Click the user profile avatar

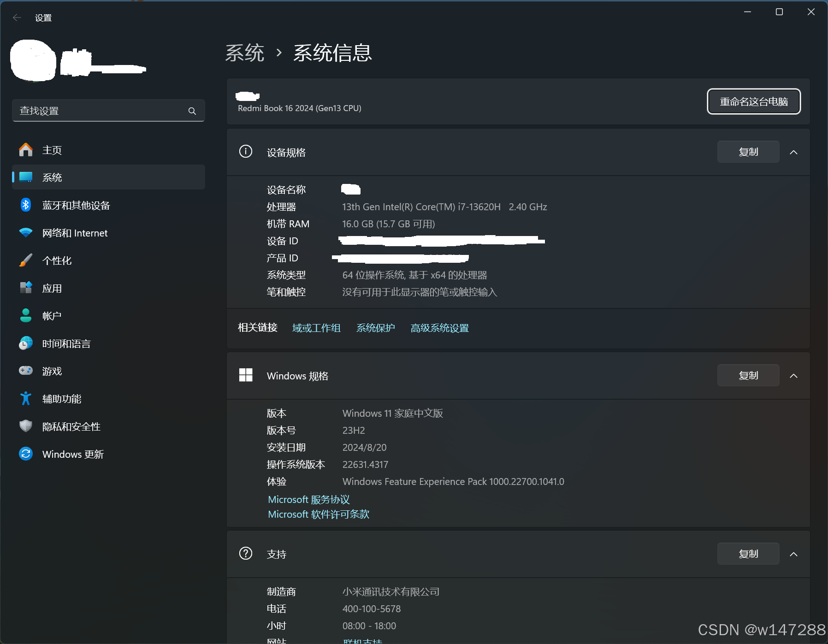pyautogui.click(x=33, y=60)
